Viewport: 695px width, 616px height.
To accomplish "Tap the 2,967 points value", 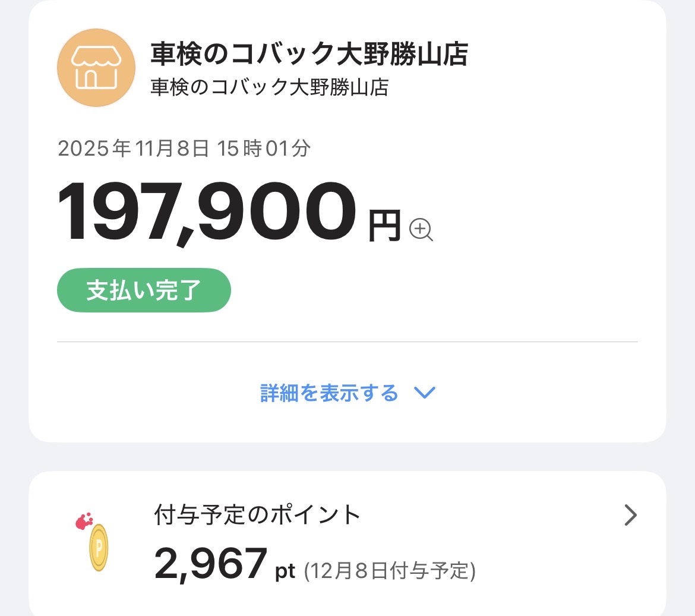I will (x=210, y=564).
